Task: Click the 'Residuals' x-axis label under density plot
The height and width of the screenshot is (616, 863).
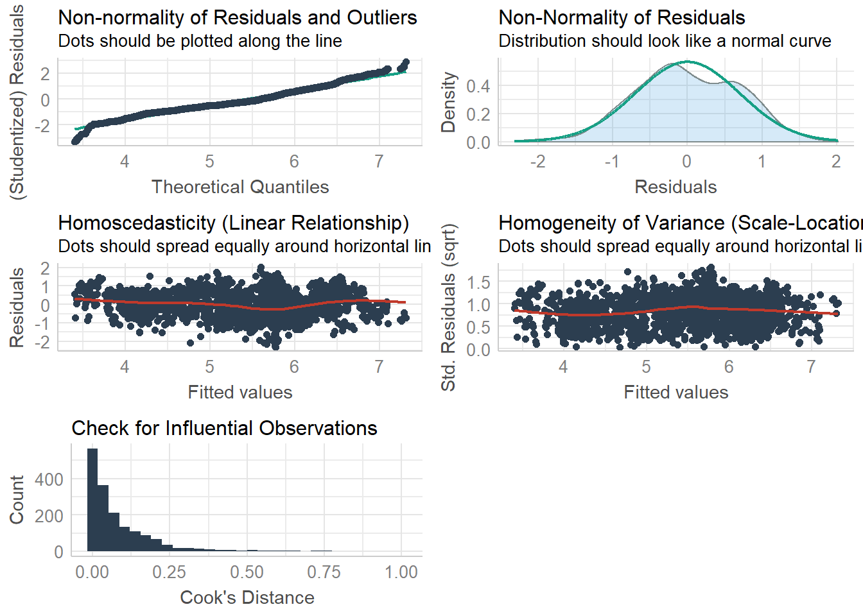Action: point(676,187)
